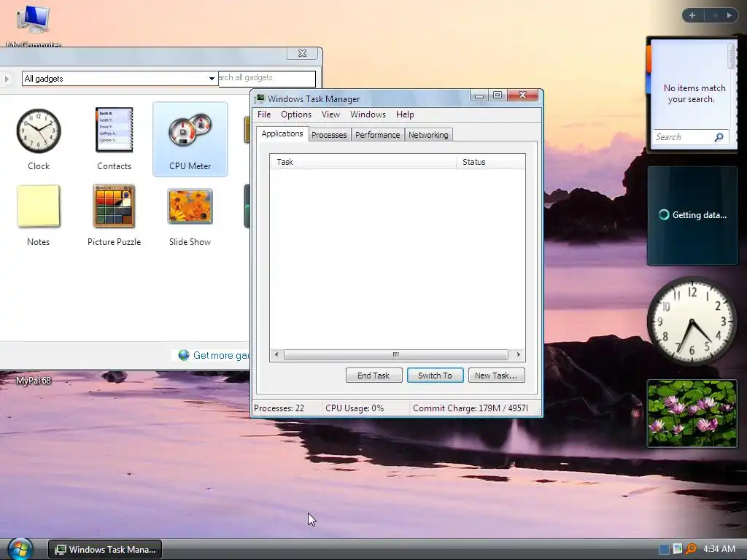Viewport: 747px width, 560px height.
Task: Click the Getting data weather gadget
Action: tap(692, 215)
